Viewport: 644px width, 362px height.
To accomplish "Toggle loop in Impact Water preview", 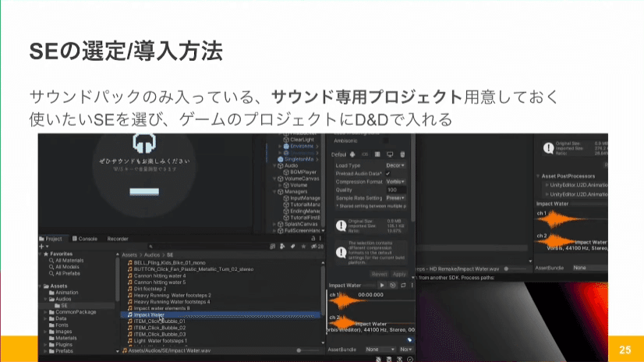I will pyautogui.click(x=403, y=286).
